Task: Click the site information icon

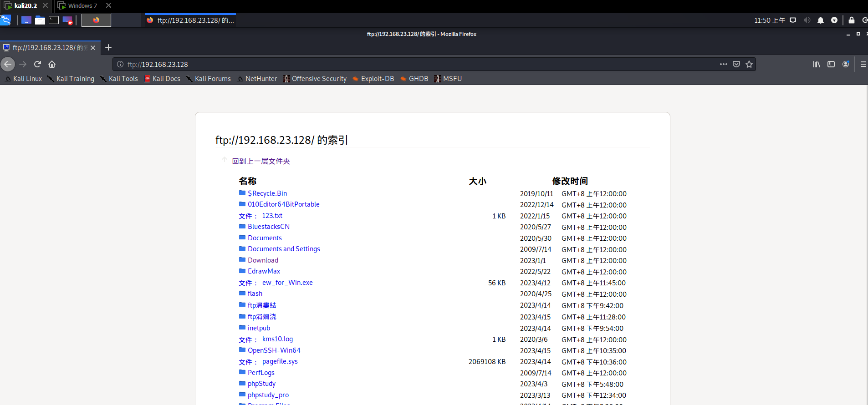Action: click(x=120, y=64)
